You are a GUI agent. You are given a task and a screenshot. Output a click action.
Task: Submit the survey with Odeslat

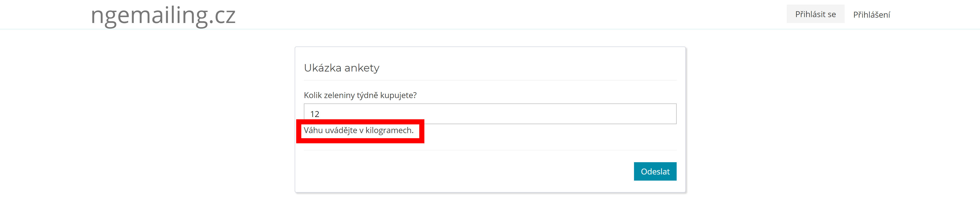[x=655, y=171]
